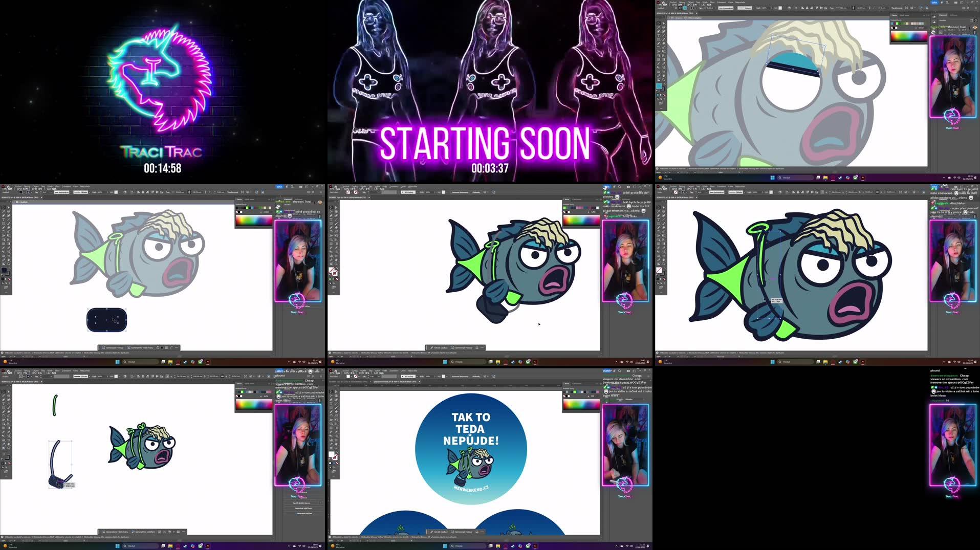This screenshot has height=550, width=980.
Task: Open the Nápověda menu in the gray fish frame
Action: (85, 186)
